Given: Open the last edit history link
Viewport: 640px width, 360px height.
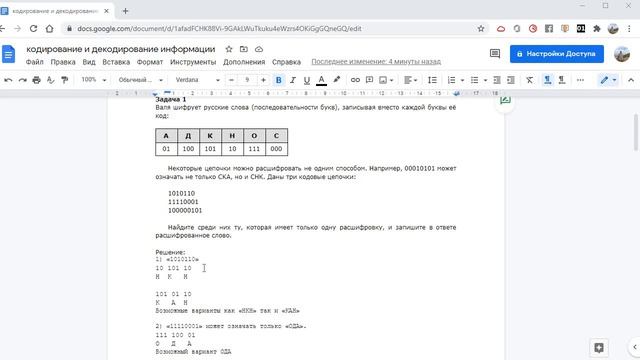Looking at the screenshot, I should click(376, 62).
